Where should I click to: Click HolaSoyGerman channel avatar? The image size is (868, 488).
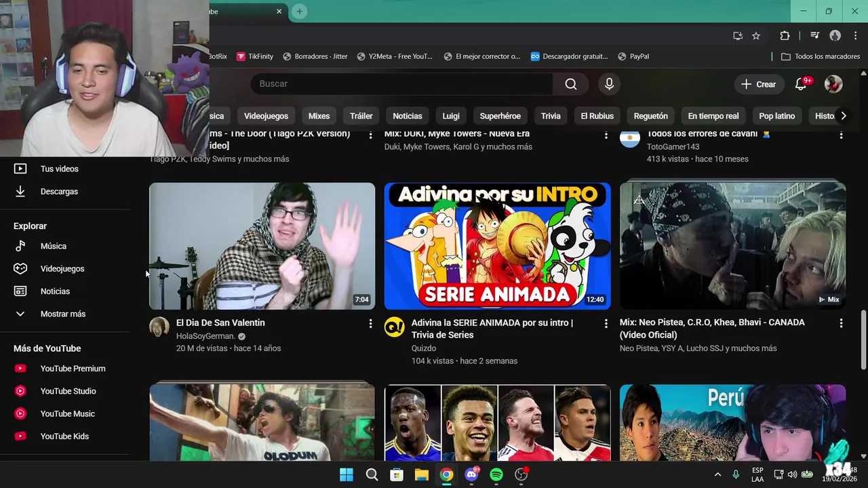pos(159,327)
